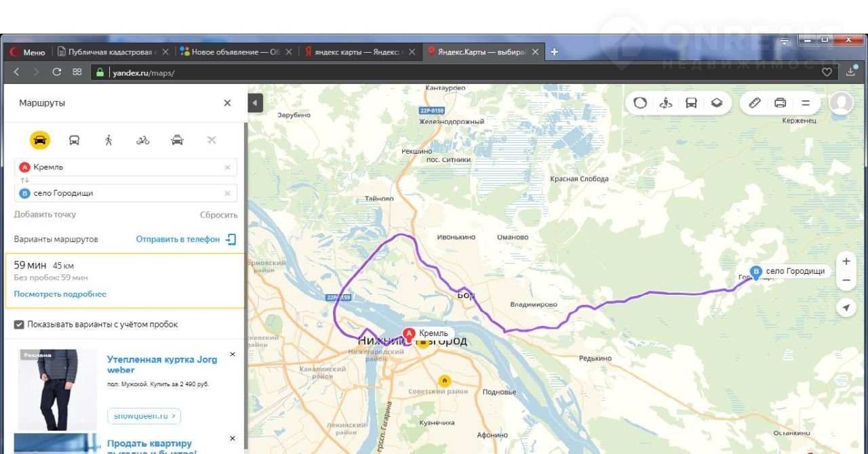Collapse the routes side panel

pos(255,103)
